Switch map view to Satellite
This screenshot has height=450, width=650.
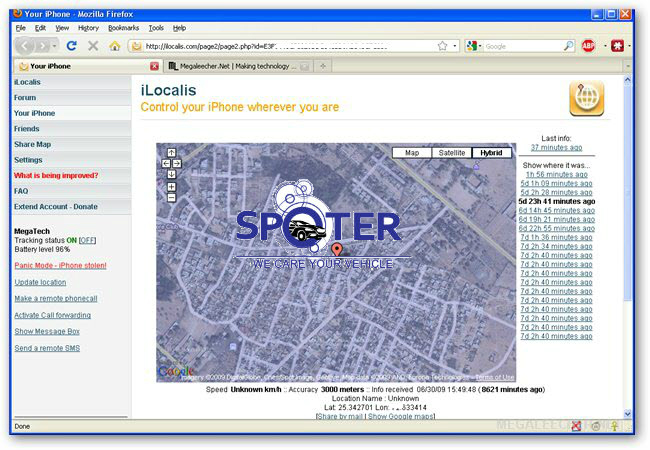[x=452, y=153]
